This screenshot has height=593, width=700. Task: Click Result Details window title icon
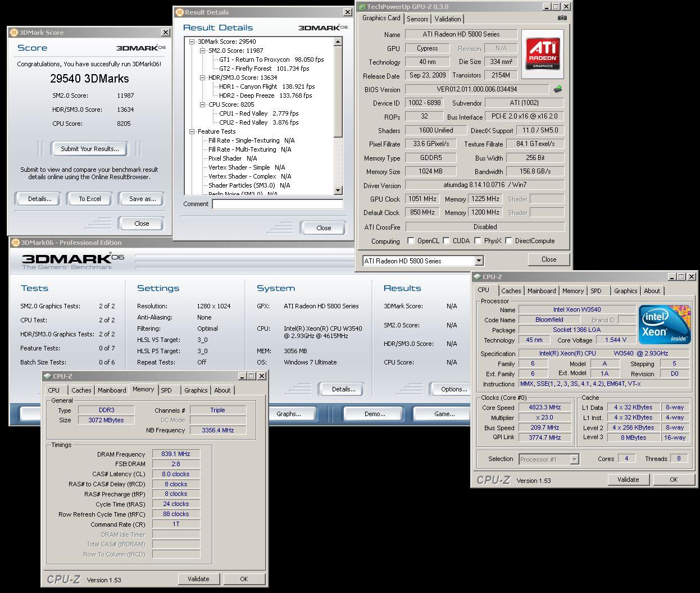[180, 12]
